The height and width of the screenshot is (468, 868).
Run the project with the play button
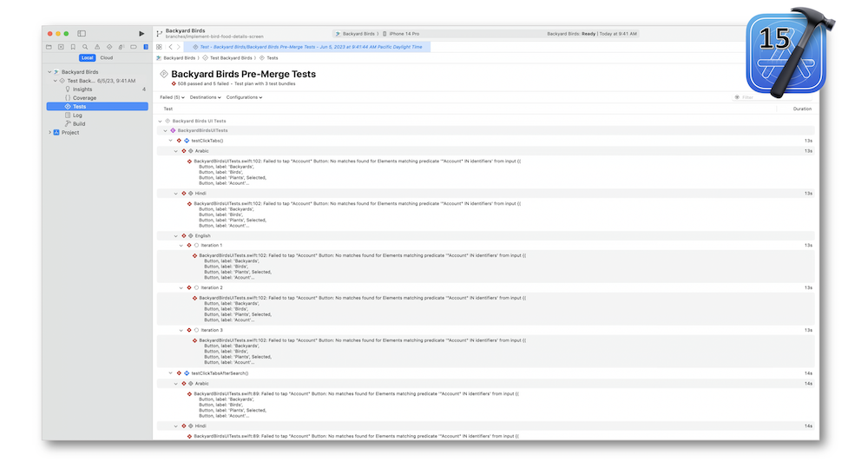(141, 34)
